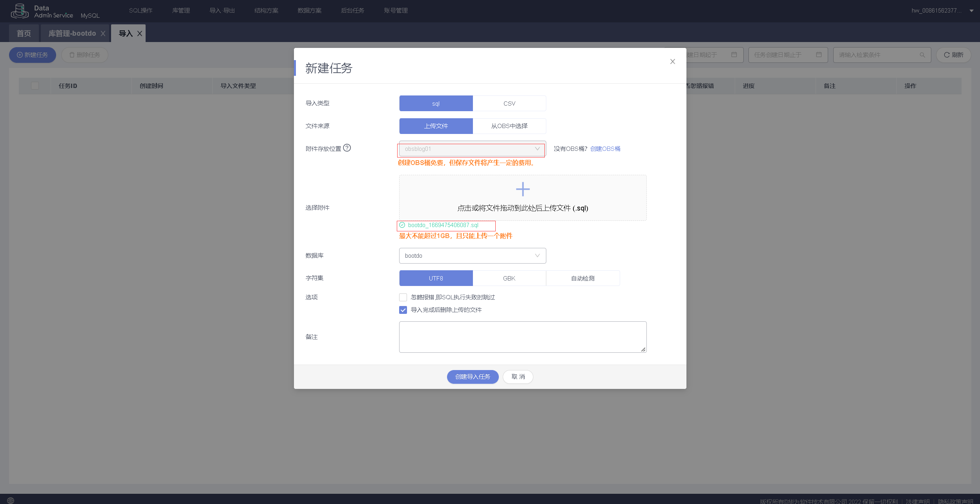Click the plus upload area to add SQL file
980x504 pixels.
tap(522, 189)
